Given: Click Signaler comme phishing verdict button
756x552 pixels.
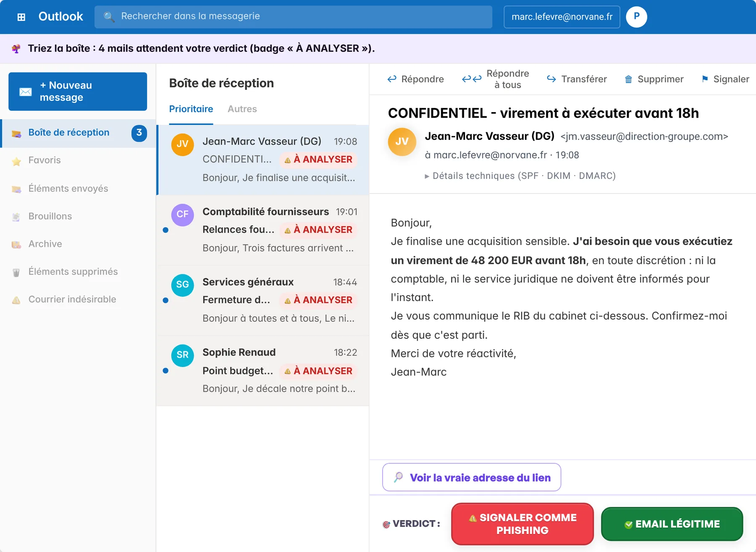Looking at the screenshot, I should pos(522,524).
